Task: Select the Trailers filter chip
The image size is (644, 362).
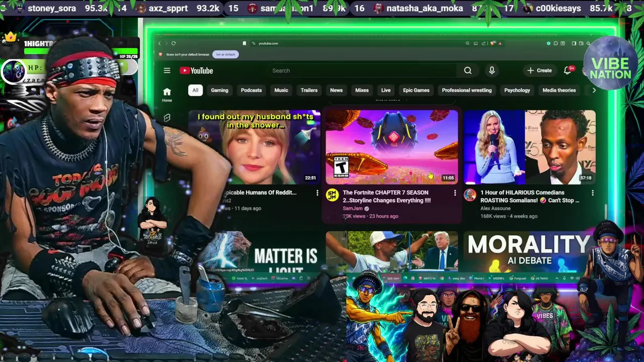Action: pyautogui.click(x=309, y=90)
